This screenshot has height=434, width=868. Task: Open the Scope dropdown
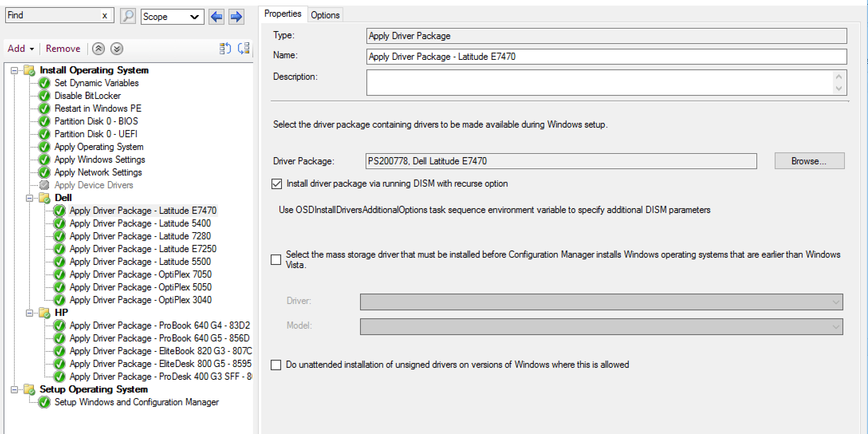(x=194, y=17)
